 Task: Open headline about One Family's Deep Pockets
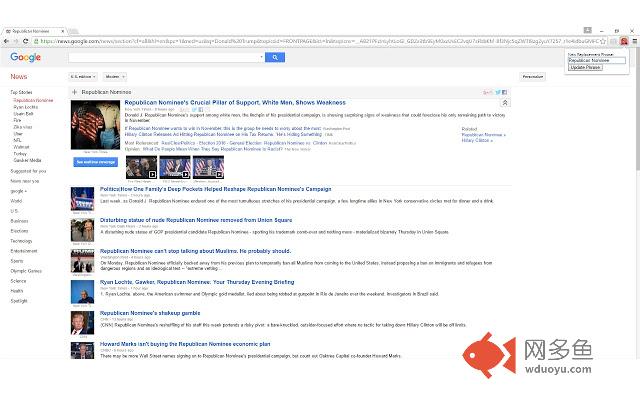(216, 189)
